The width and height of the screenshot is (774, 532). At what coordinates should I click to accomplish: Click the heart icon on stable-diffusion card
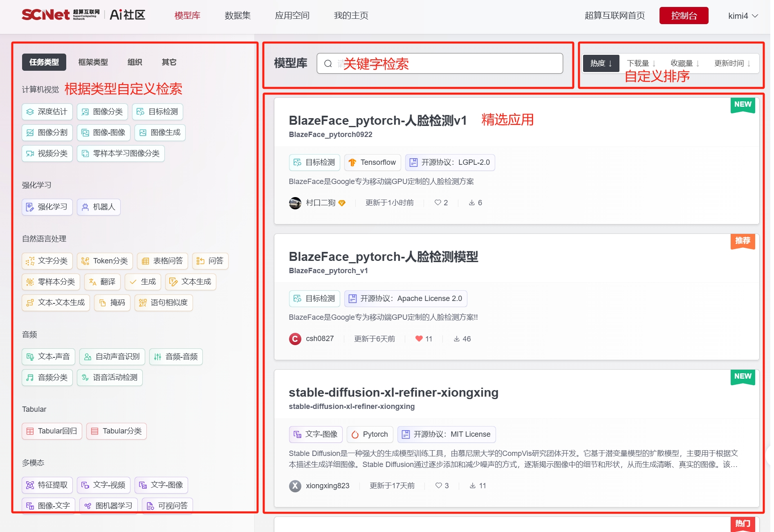point(438,485)
